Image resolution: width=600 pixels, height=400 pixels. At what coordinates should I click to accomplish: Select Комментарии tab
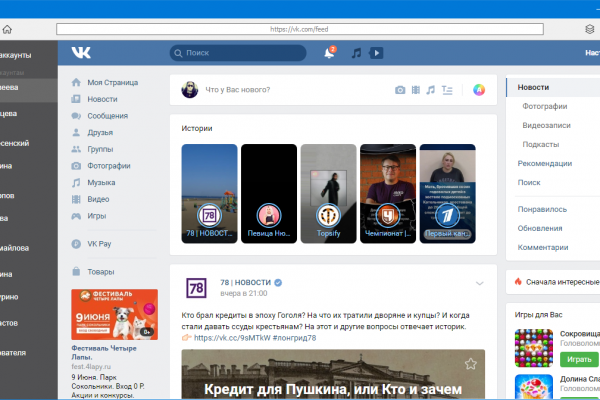point(543,247)
